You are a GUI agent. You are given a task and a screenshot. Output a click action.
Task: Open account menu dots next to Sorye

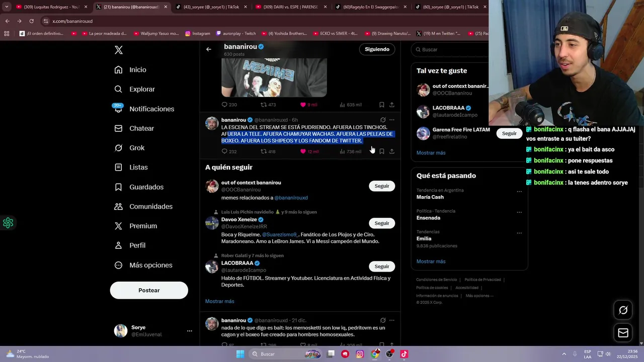tap(190, 331)
